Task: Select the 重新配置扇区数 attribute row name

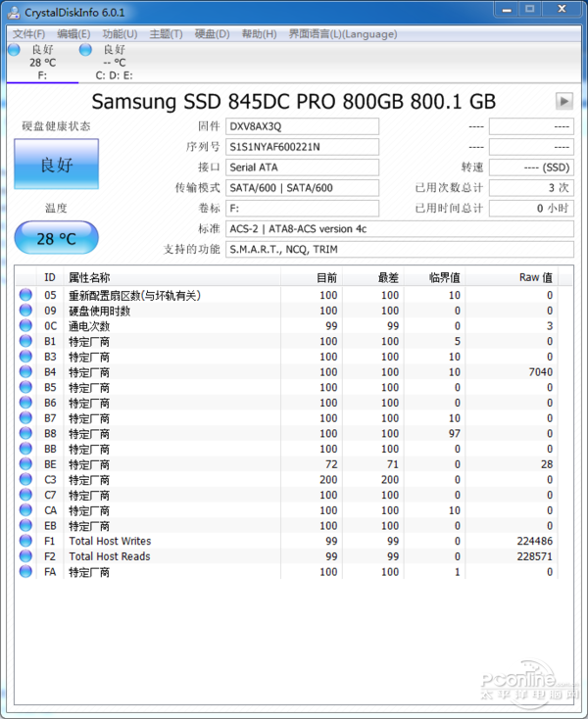Action: [135, 295]
